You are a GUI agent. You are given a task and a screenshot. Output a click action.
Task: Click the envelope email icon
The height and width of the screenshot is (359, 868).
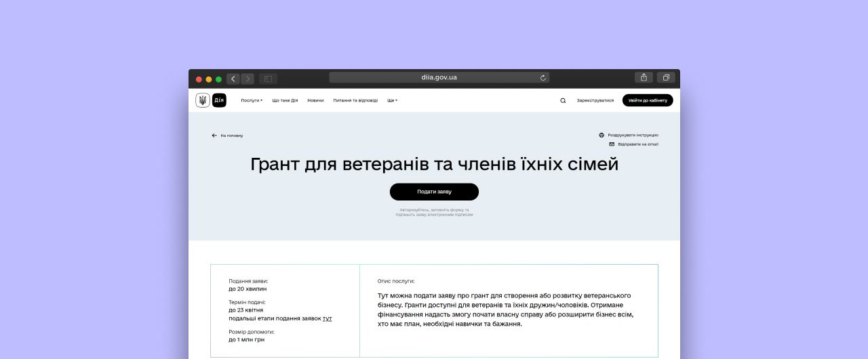612,144
